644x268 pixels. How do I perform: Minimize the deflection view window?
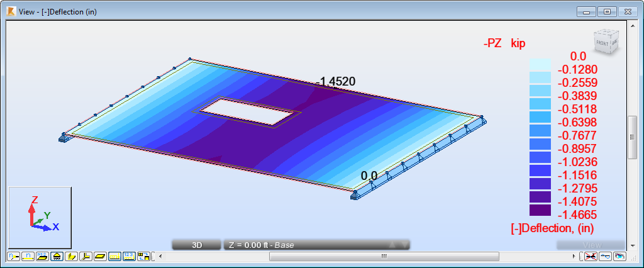coord(586,12)
